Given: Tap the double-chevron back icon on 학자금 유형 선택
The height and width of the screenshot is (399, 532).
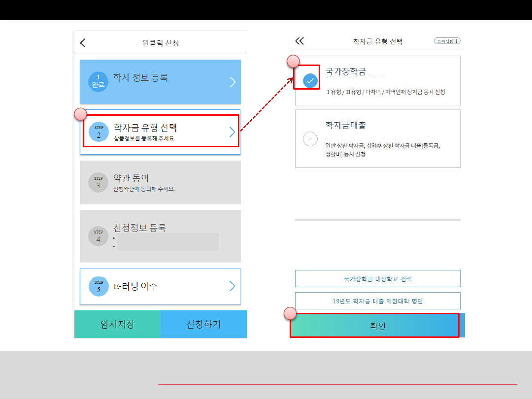Looking at the screenshot, I should click(x=299, y=41).
